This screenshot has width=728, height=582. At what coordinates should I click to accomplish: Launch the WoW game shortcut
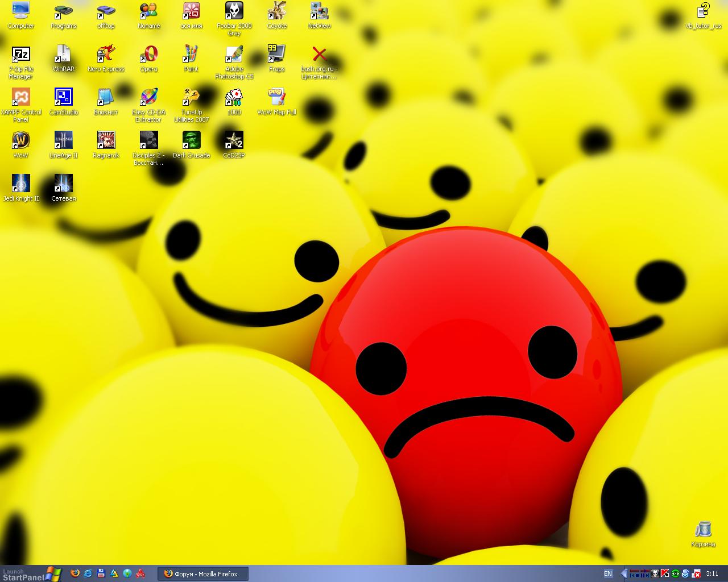coord(21,145)
